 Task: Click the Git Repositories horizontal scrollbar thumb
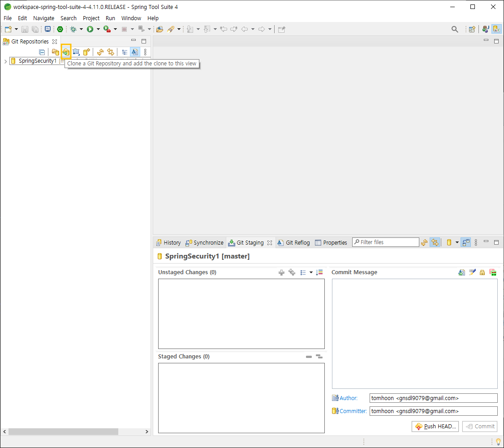point(63,431)
